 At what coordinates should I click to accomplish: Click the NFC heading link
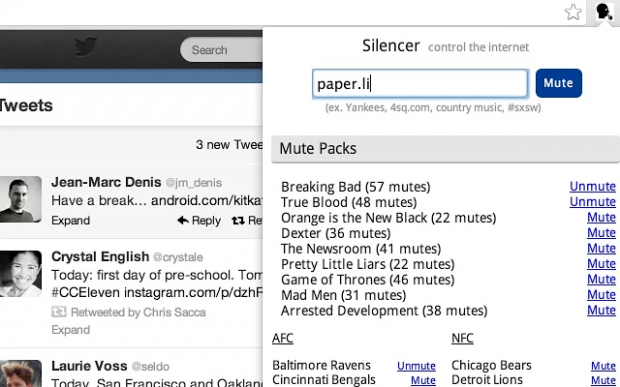point(462,338)
